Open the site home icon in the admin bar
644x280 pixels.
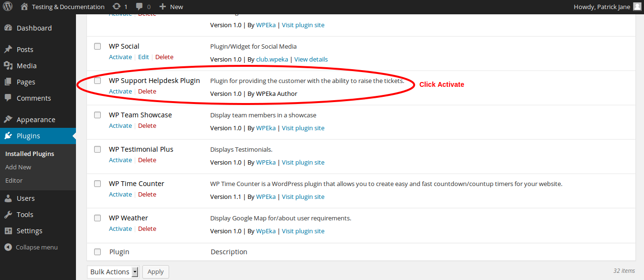[x=24, y=7]
